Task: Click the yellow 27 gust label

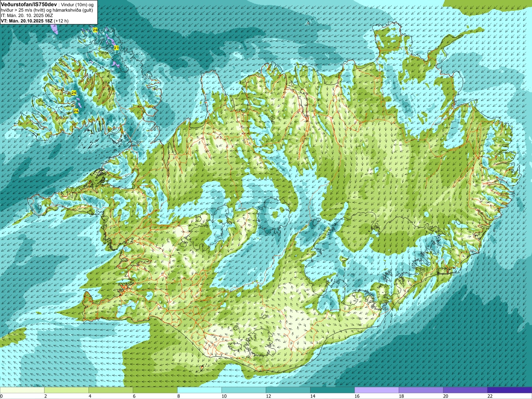Action: click(x=116, y=48)
